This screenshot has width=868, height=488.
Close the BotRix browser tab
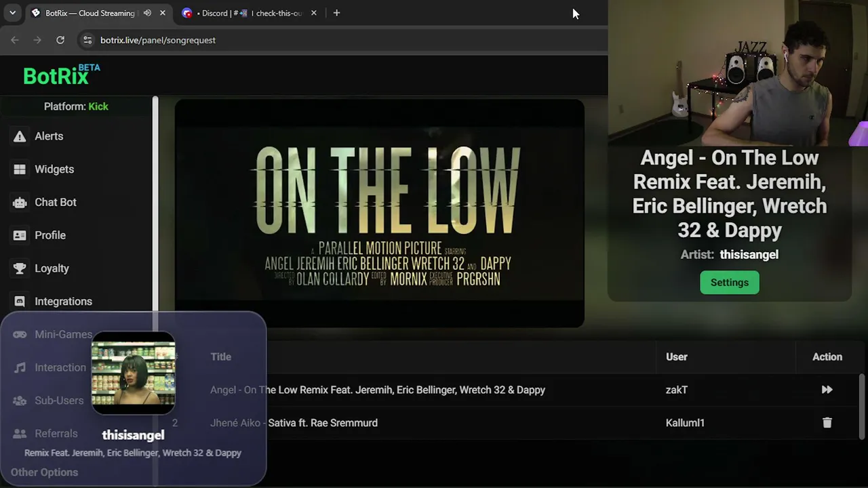point(163,13)
